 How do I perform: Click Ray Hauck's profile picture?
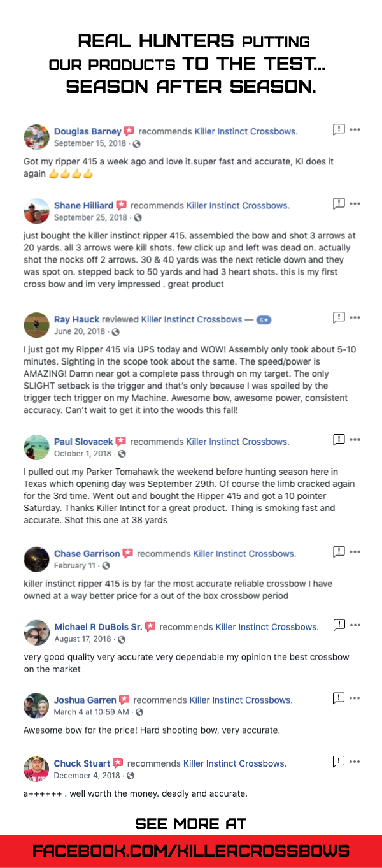[36, 324]
